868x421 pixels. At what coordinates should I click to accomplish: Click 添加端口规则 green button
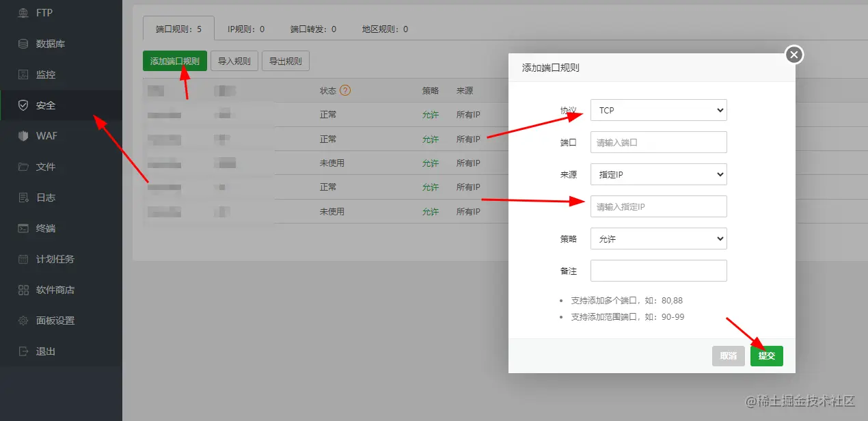[175, 61]
